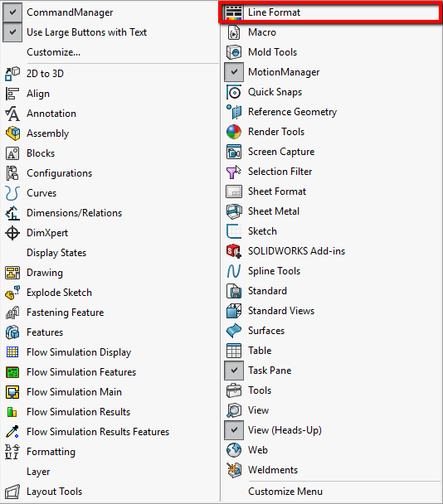This screenshot has height=504, width=443.
Task: Toggle Use Large Buttons with Text
Action: click(12, 32)
